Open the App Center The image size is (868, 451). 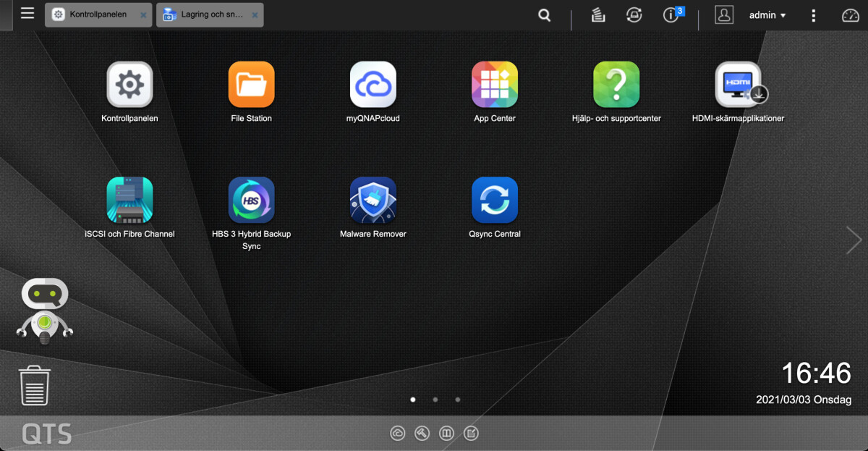[495, 85]
